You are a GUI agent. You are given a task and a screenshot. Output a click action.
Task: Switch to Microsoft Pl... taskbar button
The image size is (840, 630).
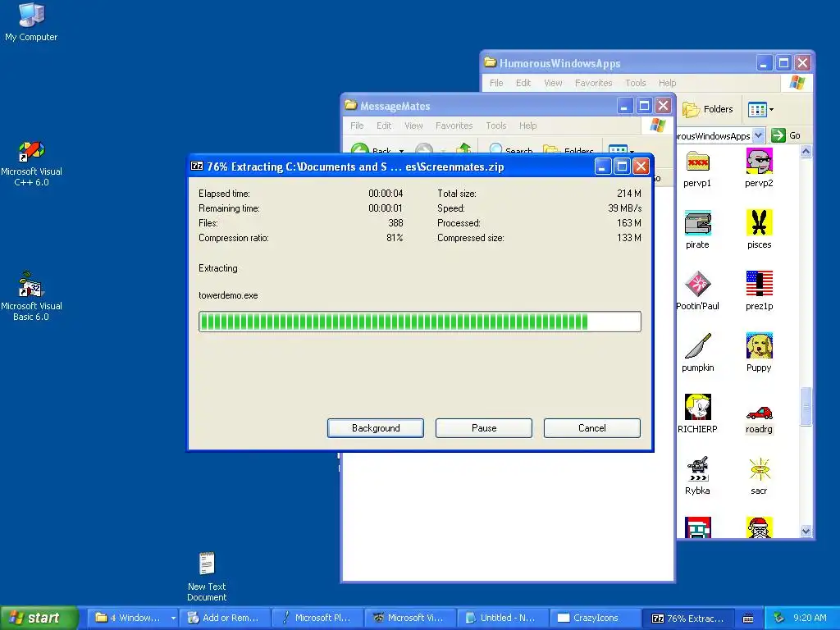[x=318, y=618]
